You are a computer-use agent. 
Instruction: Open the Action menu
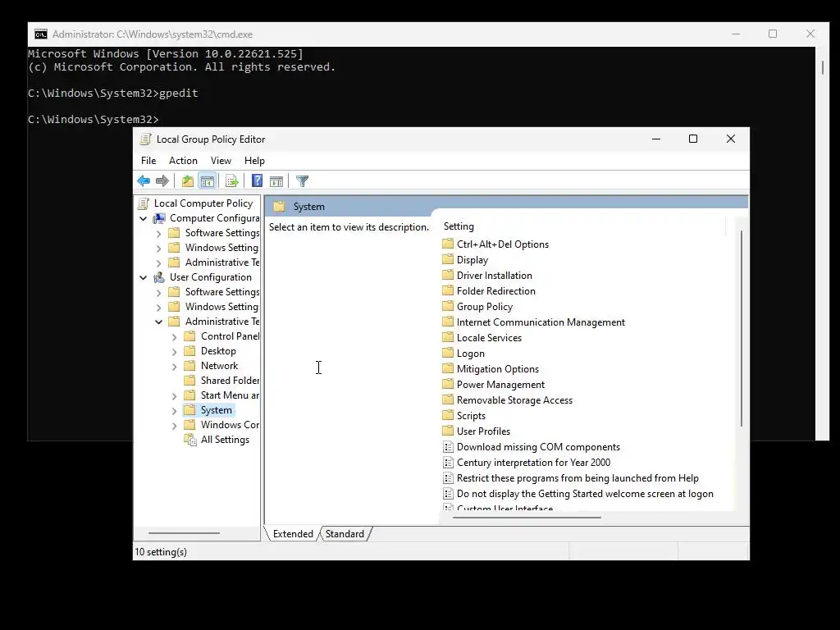click(x=183, y=161)
